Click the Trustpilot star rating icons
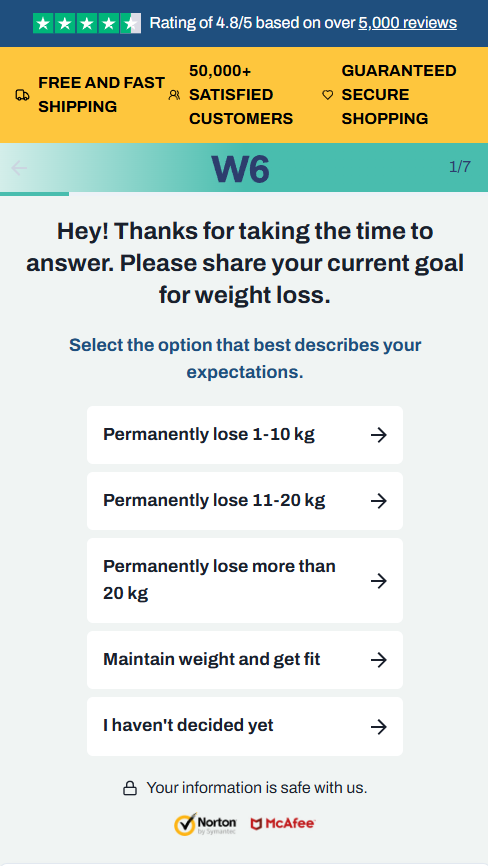Image resolution: width=488 pixels, height=866 pixels. 87,23
